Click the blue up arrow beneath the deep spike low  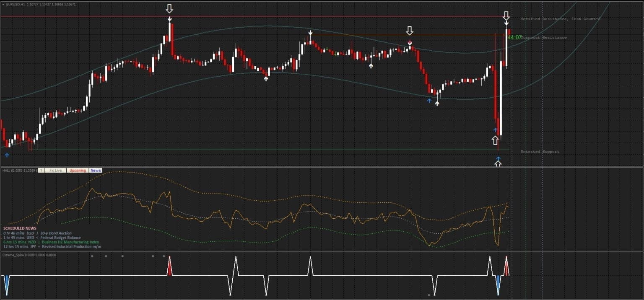(x=498, y=158)
